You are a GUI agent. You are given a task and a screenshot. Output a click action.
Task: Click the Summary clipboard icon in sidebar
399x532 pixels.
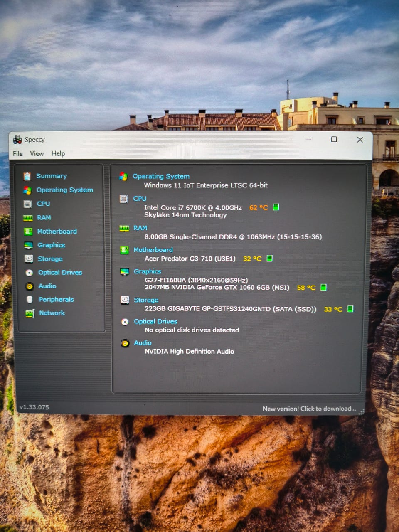coord(27,177)
